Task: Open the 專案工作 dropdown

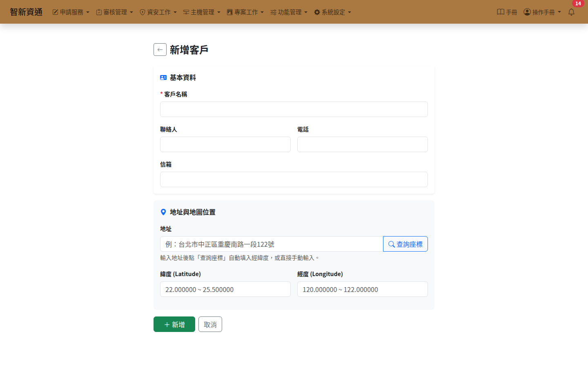Action: point(245,12)
